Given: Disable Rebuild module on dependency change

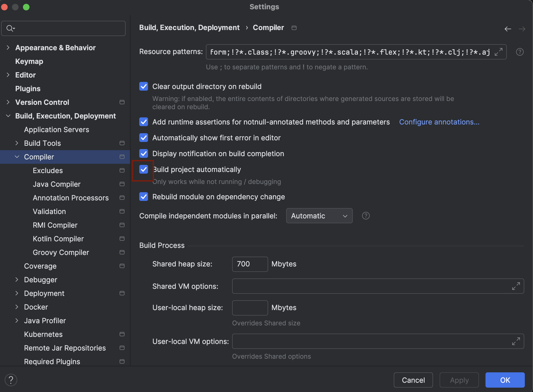Looking at the screenshot, I should [144, 197].
